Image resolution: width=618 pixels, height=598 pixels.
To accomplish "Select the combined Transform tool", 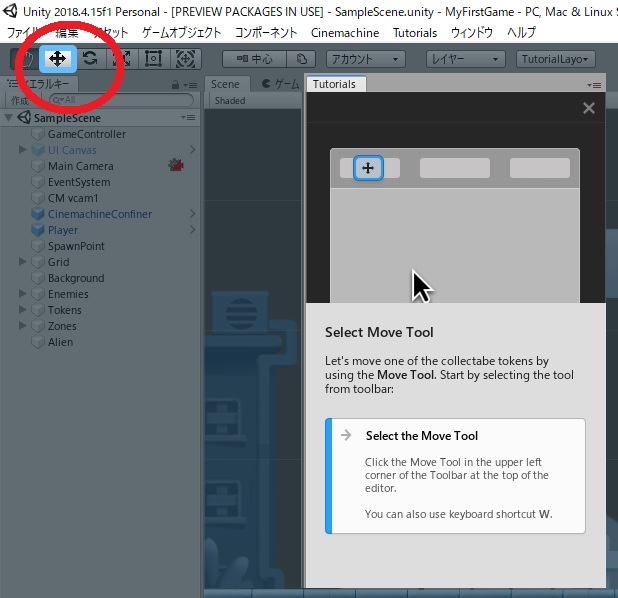I will coord(185,59).
